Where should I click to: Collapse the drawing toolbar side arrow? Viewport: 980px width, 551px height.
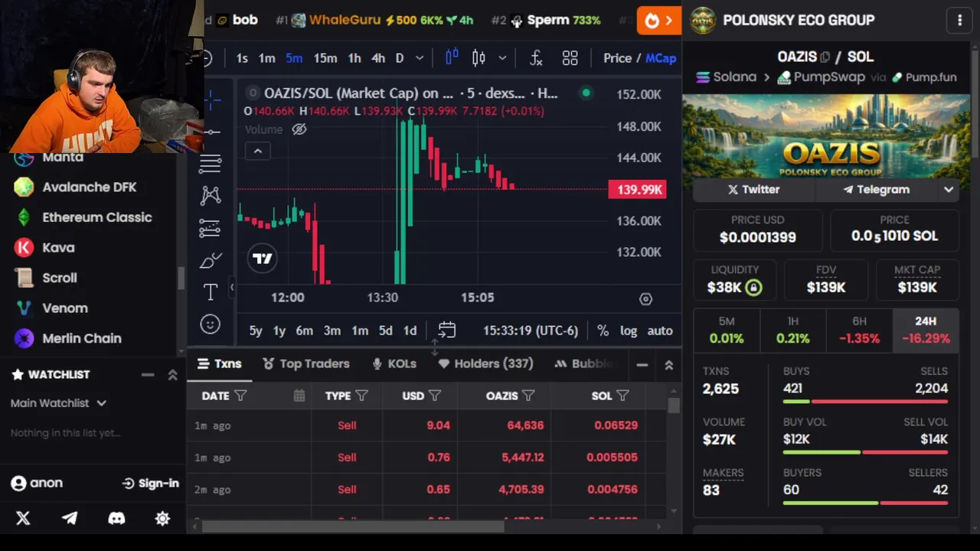[x=232, y=287]
